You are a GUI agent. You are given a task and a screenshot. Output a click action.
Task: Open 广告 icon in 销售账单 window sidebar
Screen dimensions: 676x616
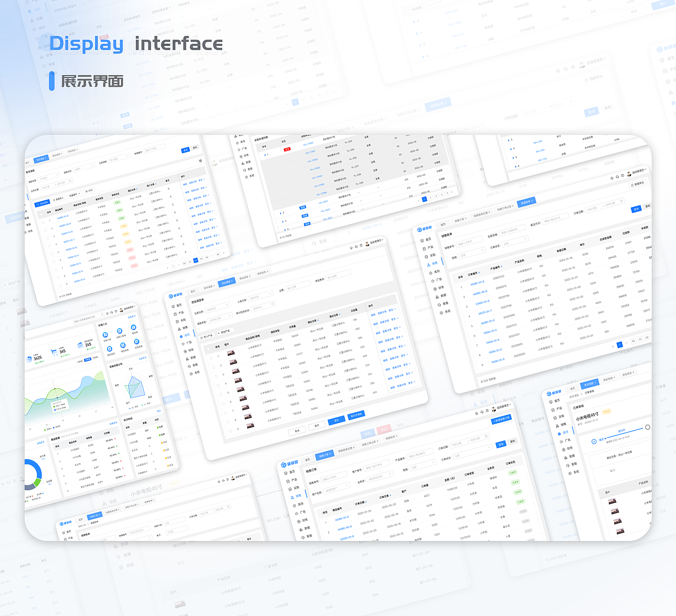click(433, 281)
